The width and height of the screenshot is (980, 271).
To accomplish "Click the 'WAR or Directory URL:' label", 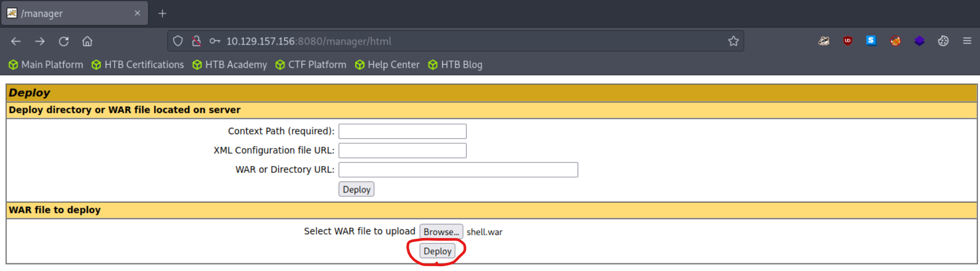I will [285, 169].
